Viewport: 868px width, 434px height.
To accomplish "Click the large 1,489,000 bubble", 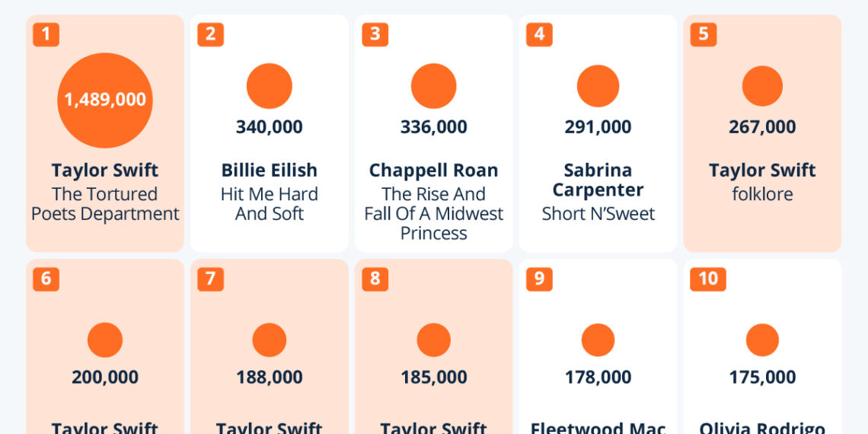I will (105, 100).
